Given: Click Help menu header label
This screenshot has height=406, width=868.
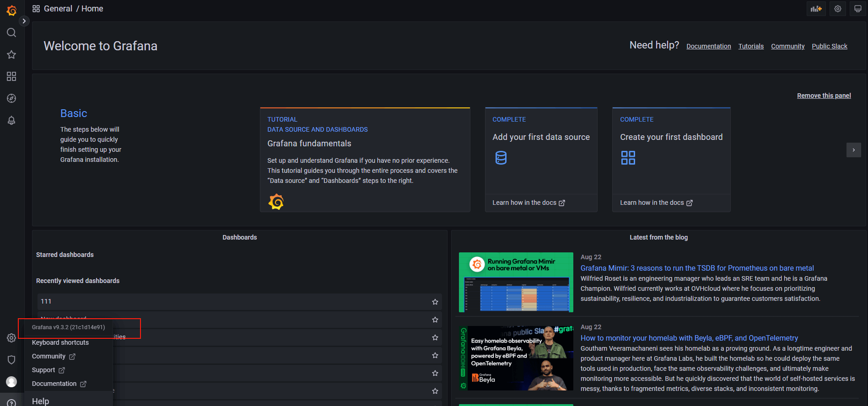Looking at the screenshot, I should pos(41,401).
